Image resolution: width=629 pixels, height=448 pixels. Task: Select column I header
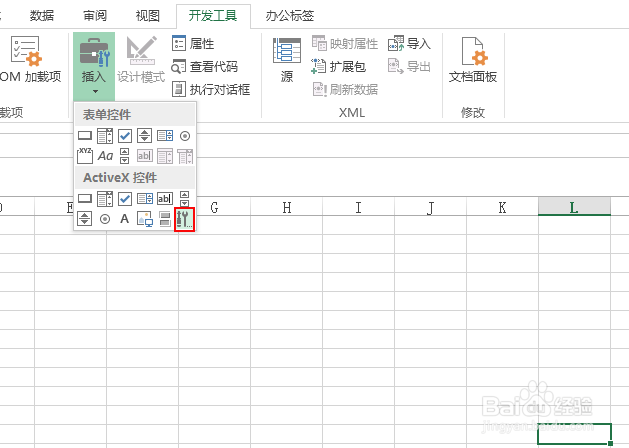click(358, 207)
